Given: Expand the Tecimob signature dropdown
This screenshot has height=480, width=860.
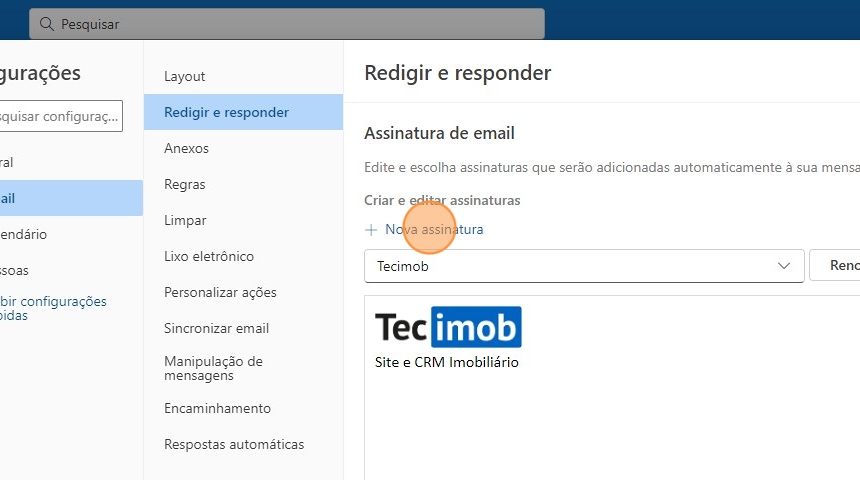Looking at the screenshot, I should pos(783,266).
